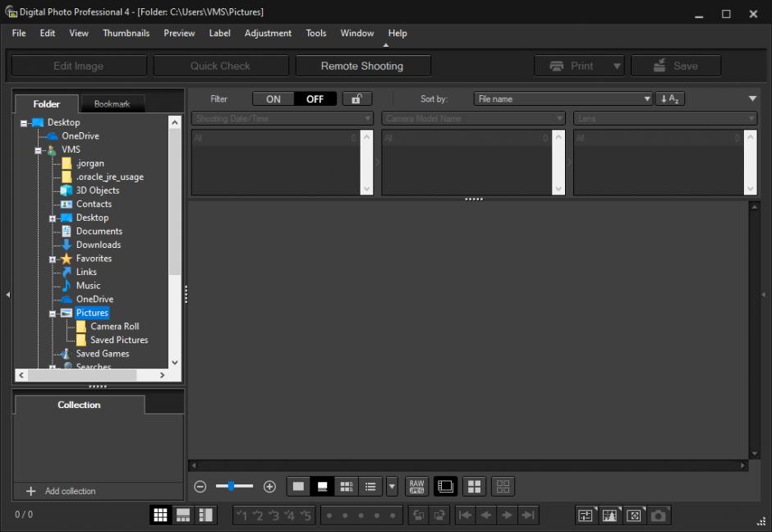Turn the filter ON

(273, 99)
